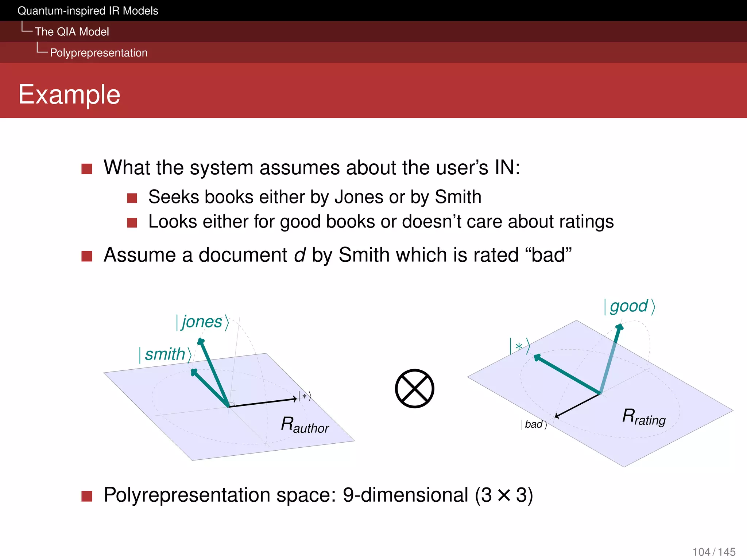The image size is (747, 560).
Task: Click the teal |*⟩ label in rating diagram
Action: click(x=520, y=346)
